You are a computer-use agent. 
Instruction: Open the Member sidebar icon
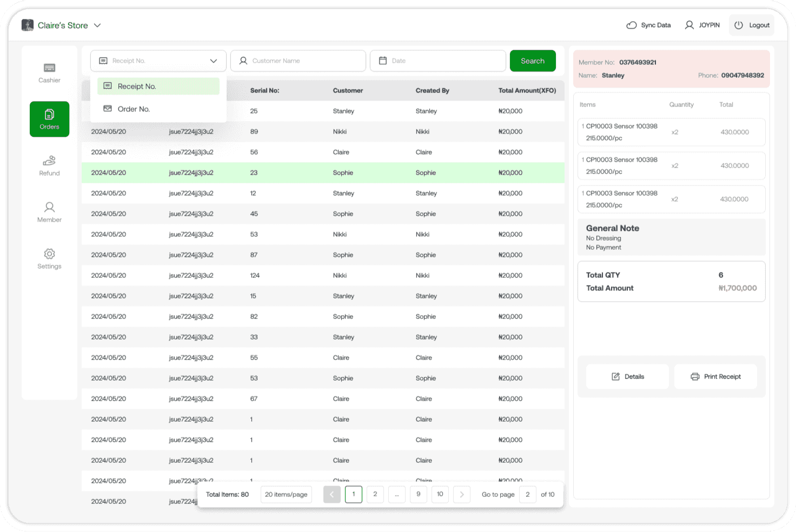tap(49, 207)
